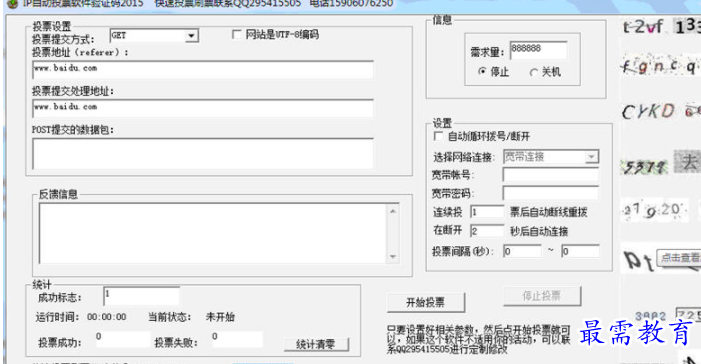701x364 pixels.
Task: Click the 统计清零 button
Action: [316, 344]
